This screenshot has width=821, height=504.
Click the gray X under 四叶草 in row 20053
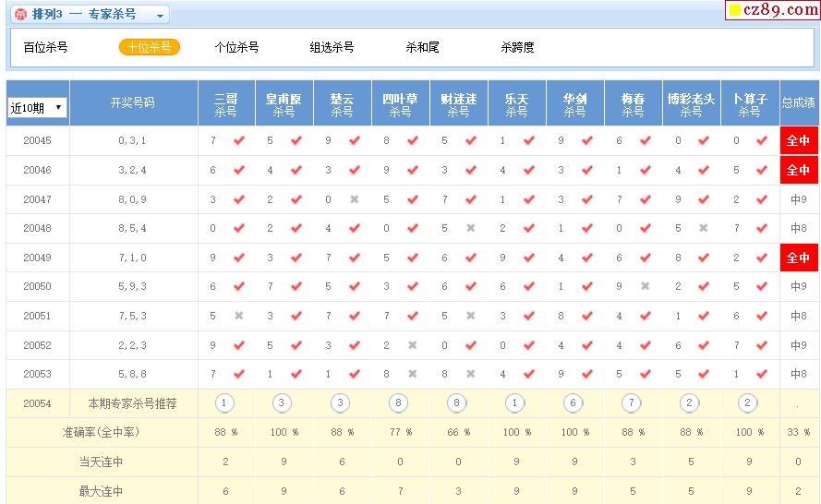tap(413, 374)
